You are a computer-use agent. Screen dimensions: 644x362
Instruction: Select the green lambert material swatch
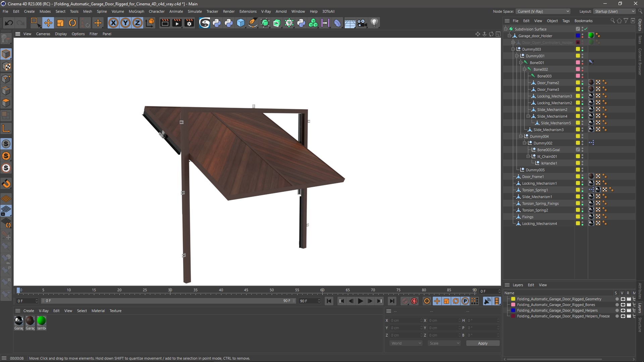point(42,321)
